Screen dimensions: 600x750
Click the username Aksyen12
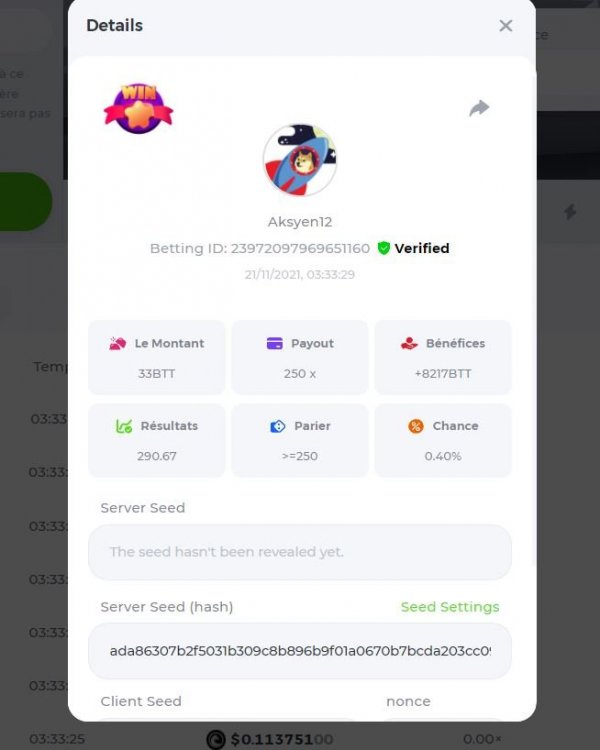point(300,221)
